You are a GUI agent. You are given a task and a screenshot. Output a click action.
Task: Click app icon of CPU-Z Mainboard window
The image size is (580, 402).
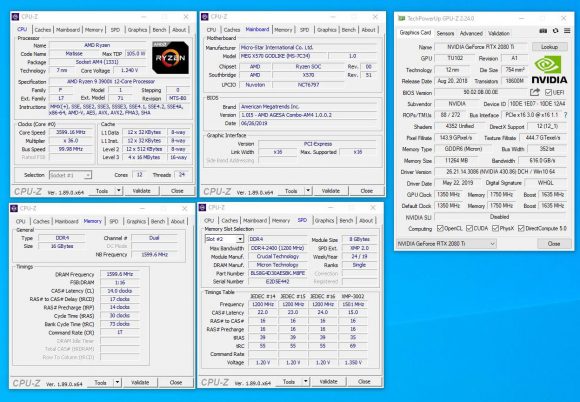coord(204,17)
